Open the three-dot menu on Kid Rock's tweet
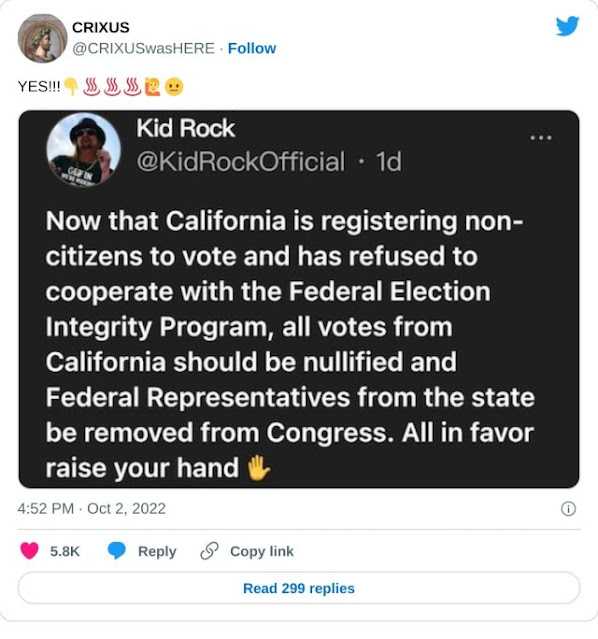Viewport: 598px width, 639px height. point(541,138)
